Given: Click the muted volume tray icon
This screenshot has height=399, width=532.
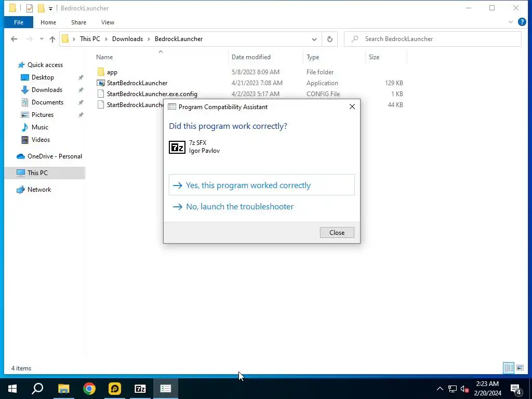Looking at the screenshot, I should click(x=464, y=389).
